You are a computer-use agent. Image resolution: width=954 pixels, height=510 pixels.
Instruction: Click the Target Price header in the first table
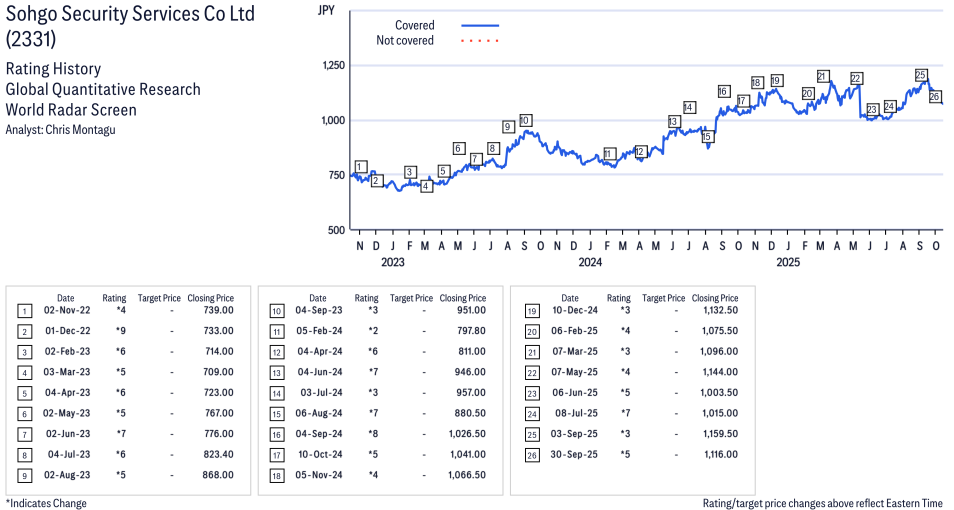coord(159,298)
